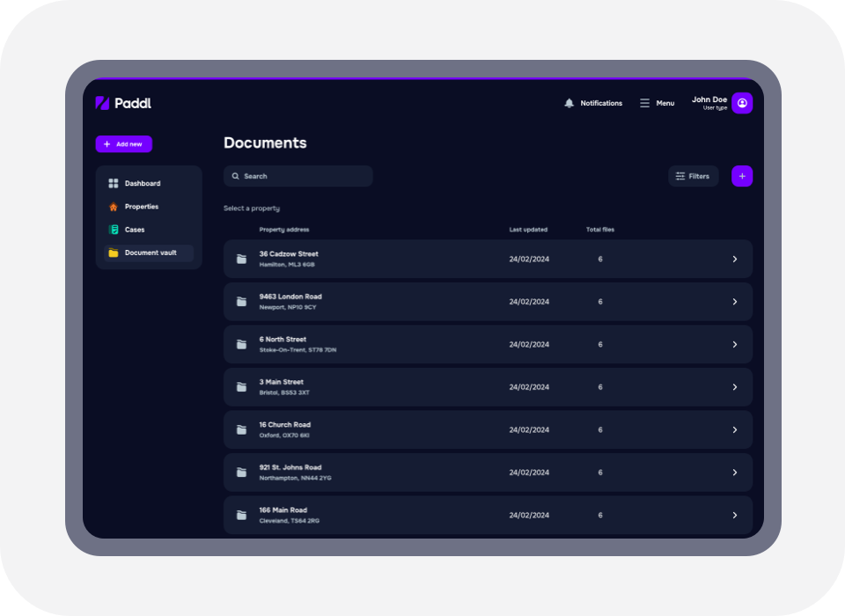Click the John Doe profile avatar

pos(742,103)
